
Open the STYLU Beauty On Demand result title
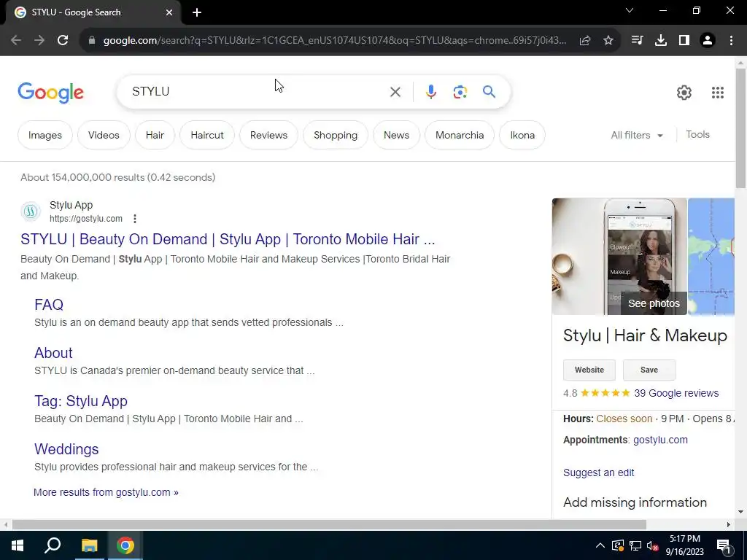[228, 239]
